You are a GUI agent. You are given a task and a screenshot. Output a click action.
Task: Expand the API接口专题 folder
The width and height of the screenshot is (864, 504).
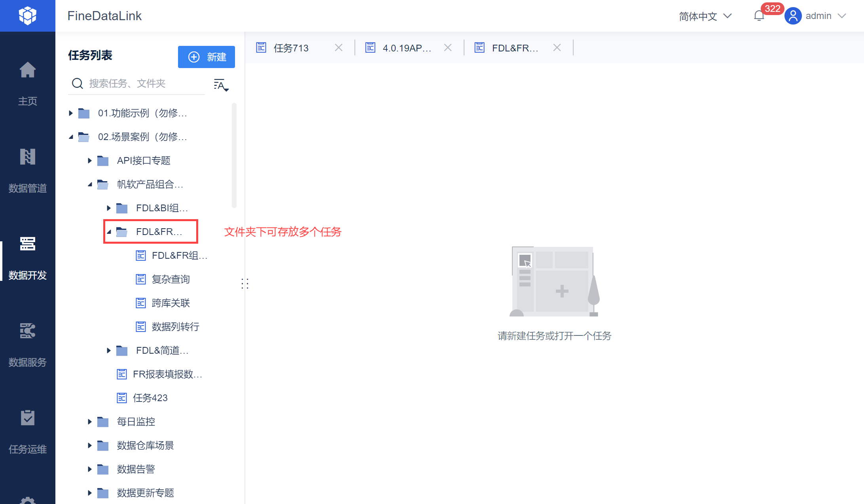coord(90,161)
